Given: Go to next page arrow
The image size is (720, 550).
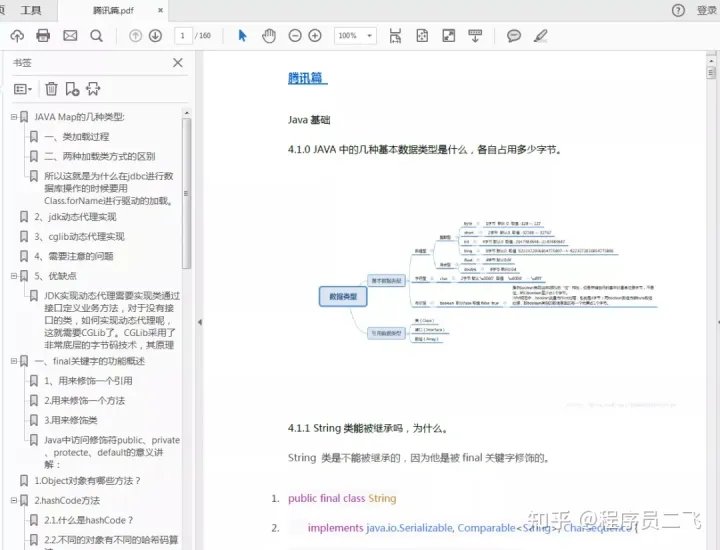Looking at the screenshot, I should pos(156,36).
